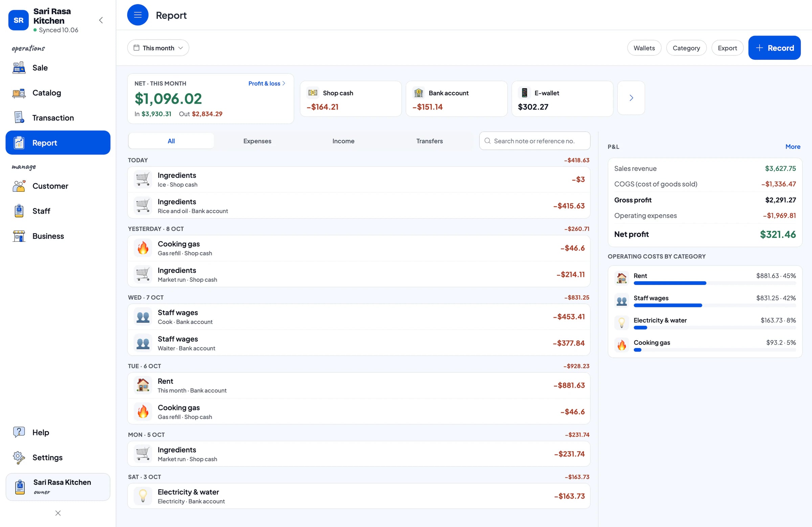Show more wallets with the right arrow card
812x527 pixels.
[631, 98]
